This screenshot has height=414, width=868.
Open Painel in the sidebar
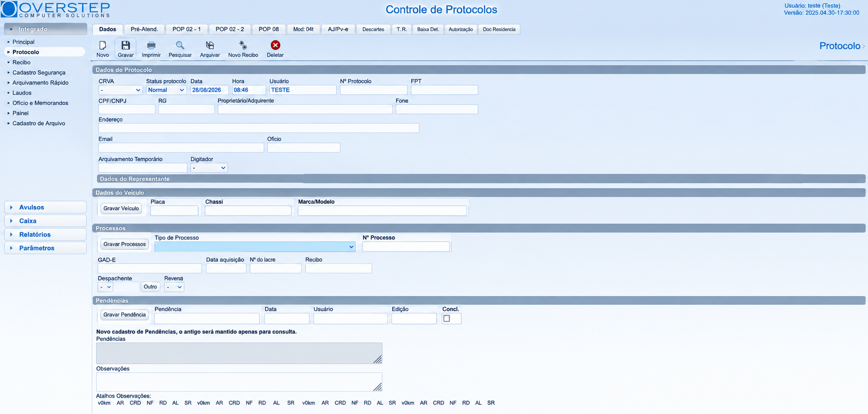pos(21,113)
